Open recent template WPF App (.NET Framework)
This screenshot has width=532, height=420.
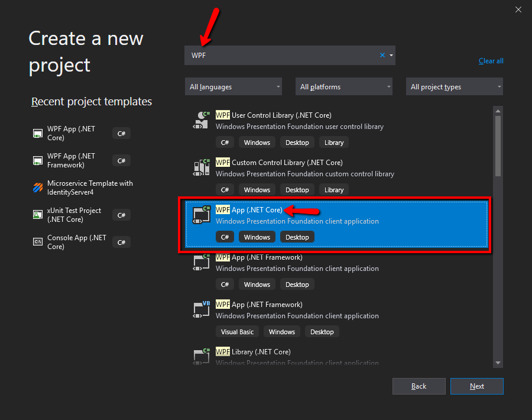pyautogui.click(x=71, y=160)
